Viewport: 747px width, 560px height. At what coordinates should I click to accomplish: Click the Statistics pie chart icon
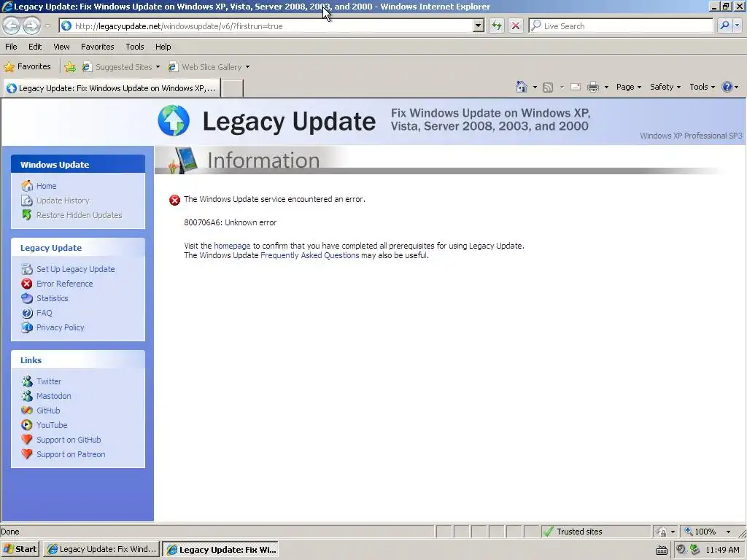(x=27, y=298)
